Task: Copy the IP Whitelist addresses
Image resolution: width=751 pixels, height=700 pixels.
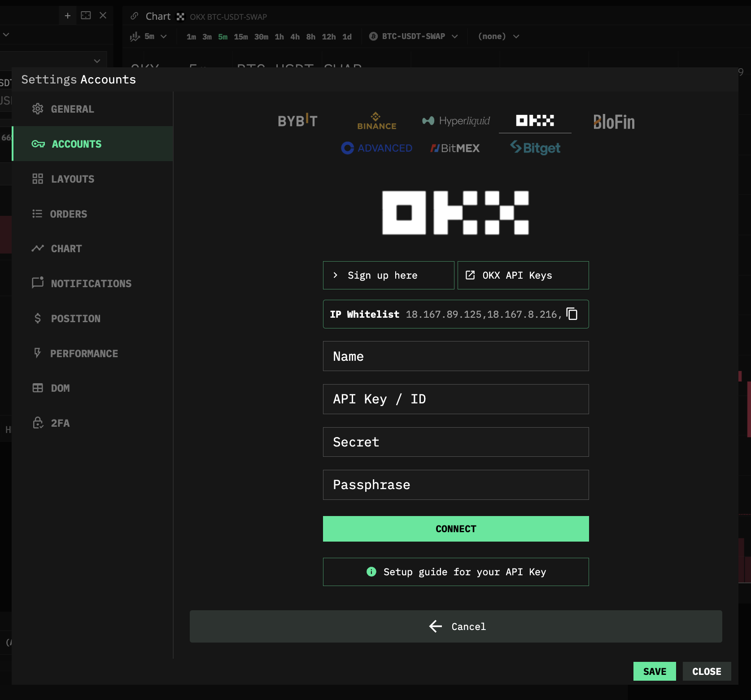Action: [572, 314]
